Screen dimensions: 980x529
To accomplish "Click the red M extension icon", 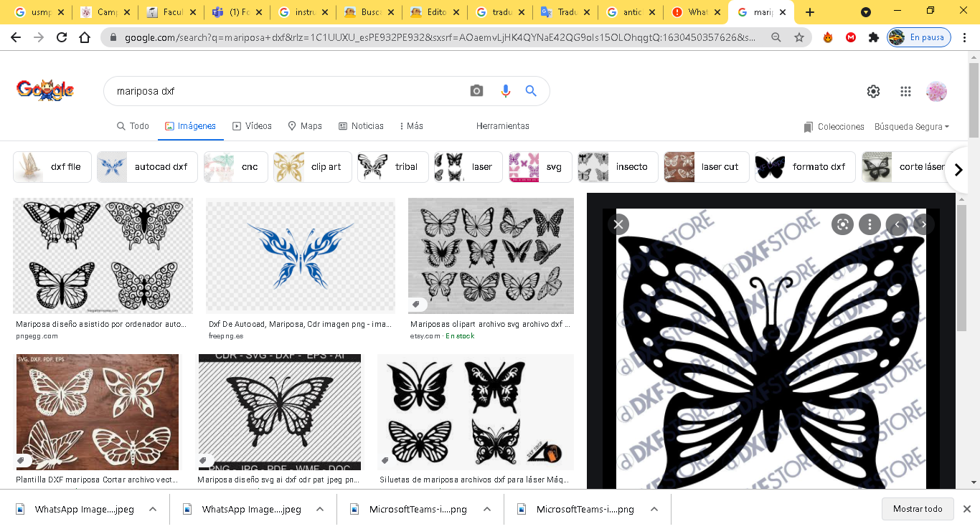I will pos(851,38).
